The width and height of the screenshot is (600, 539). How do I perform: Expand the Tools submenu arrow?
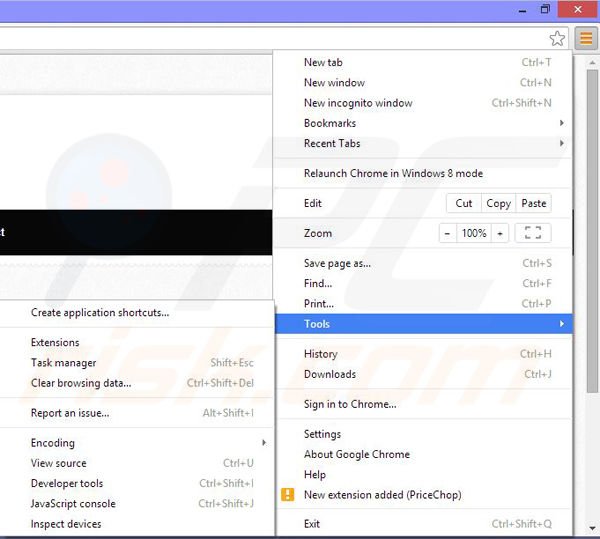coord(561,324)
